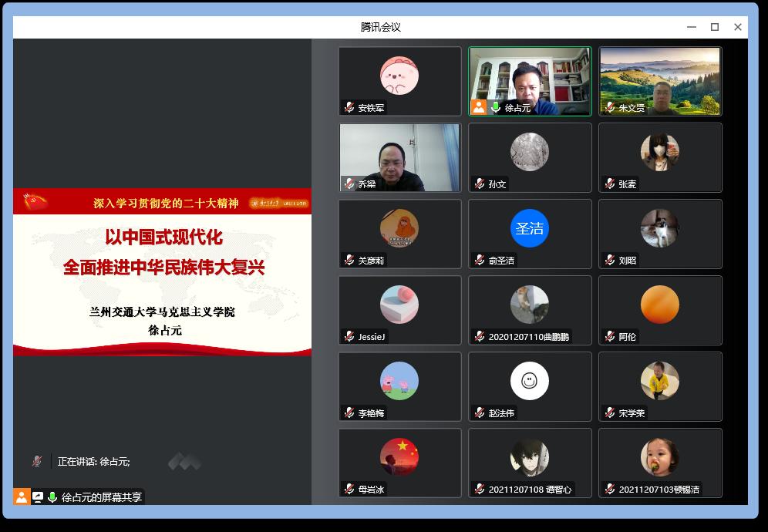Click the green microphone icon beside 徐占元的屏幕共享

point(52,497)
